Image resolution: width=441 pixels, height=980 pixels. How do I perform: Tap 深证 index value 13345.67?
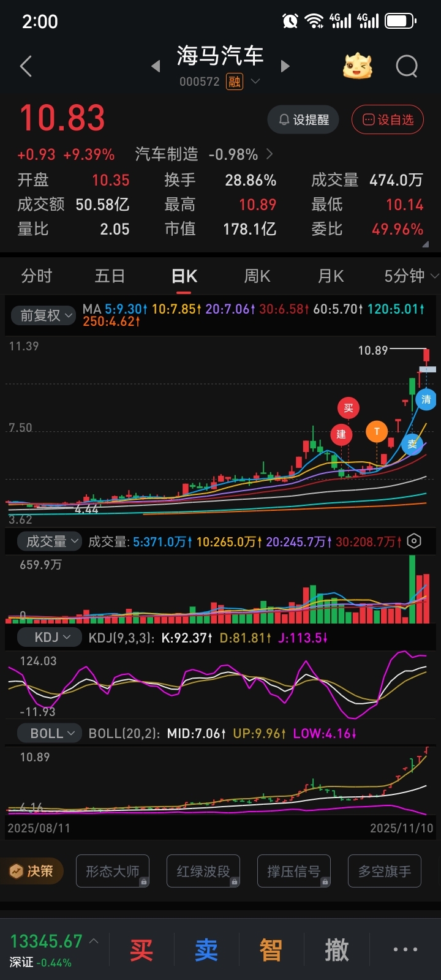point(46,941)
